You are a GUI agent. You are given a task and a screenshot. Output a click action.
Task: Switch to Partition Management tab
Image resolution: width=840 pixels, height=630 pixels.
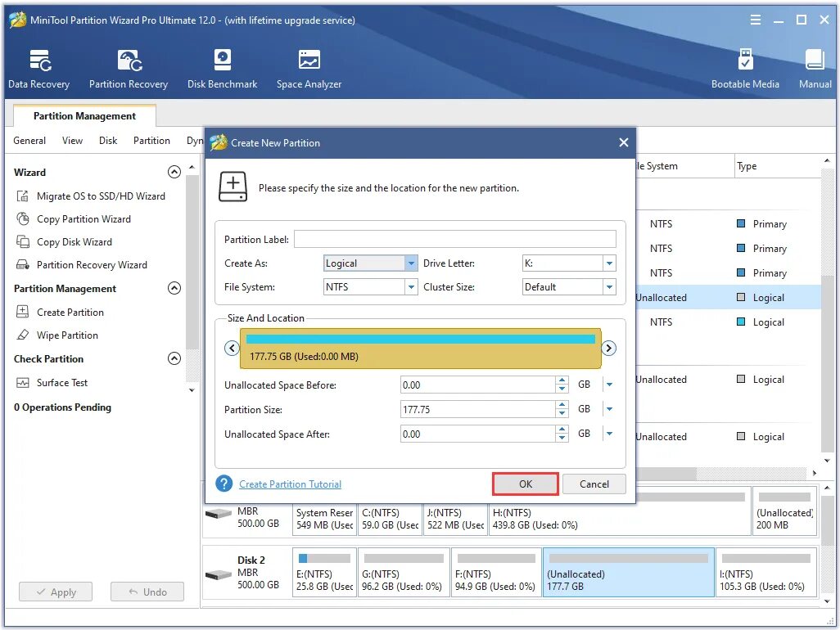84,115
